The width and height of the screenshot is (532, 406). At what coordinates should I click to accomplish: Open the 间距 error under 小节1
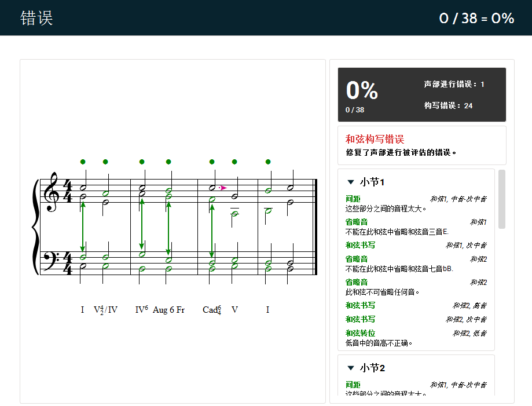click(353, 199)
